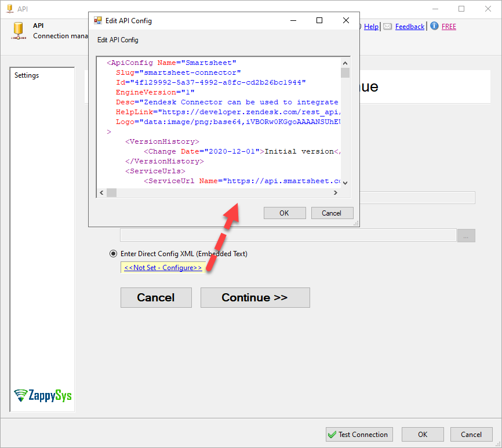Click the </VersionHistory> closing tag
The image size is (502, 448).
(x=165, y=161)
